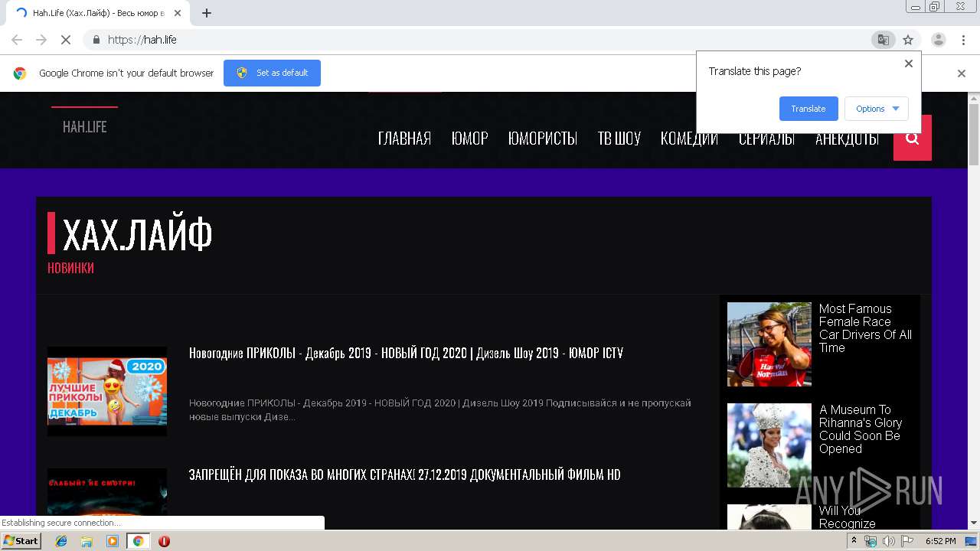Click the Translate button

click(808, 109)
